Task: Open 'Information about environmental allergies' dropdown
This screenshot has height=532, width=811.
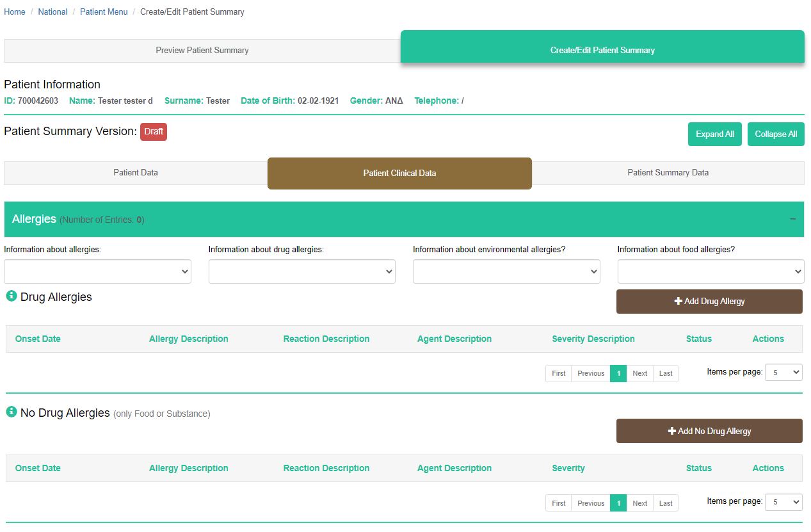Action: click(x=506, y=271)
